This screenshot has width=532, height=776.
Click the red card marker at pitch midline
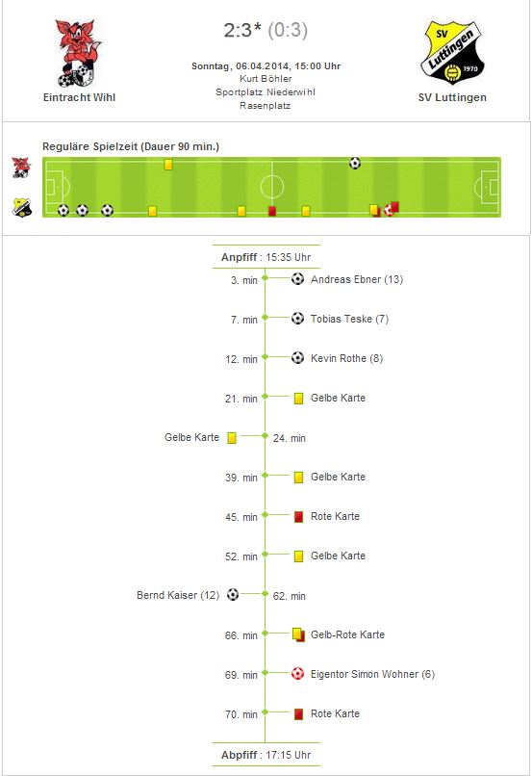(x=272, y=211)
